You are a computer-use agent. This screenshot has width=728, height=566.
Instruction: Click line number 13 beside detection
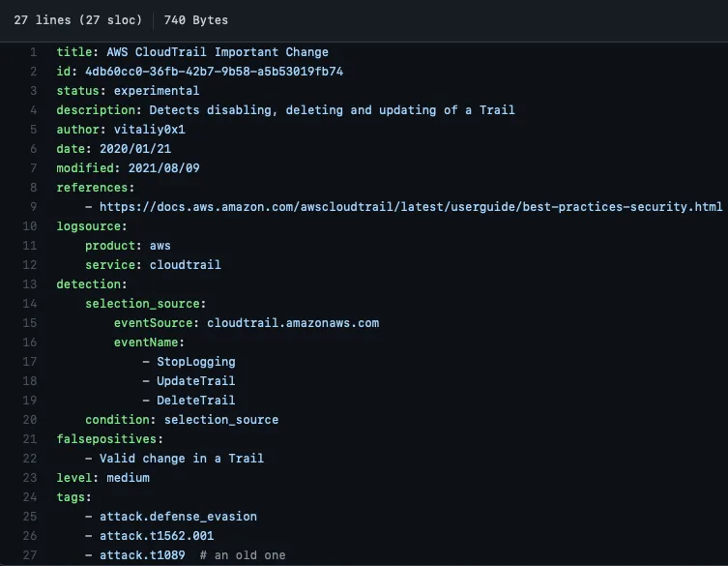[x=31, y=284]
